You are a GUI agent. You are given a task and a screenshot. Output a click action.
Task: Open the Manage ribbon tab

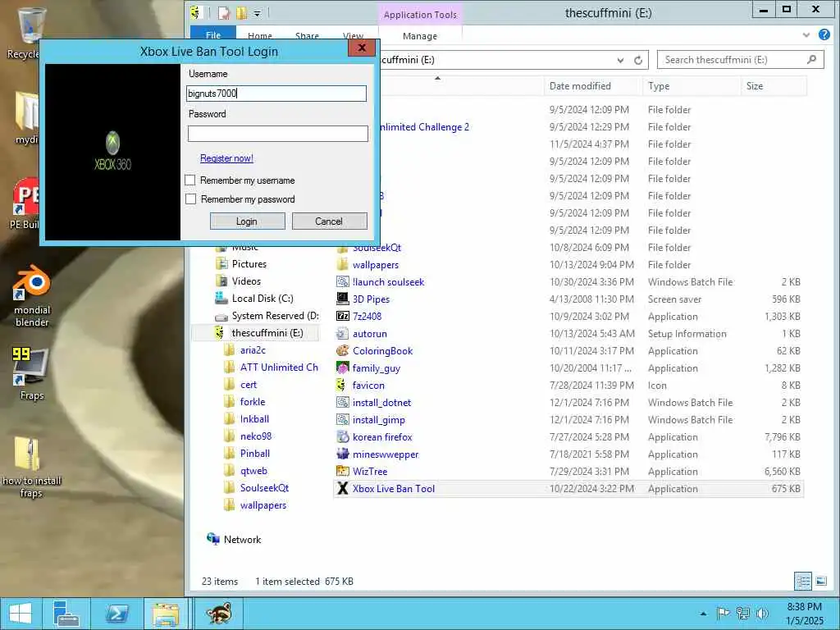coord(419,36)
